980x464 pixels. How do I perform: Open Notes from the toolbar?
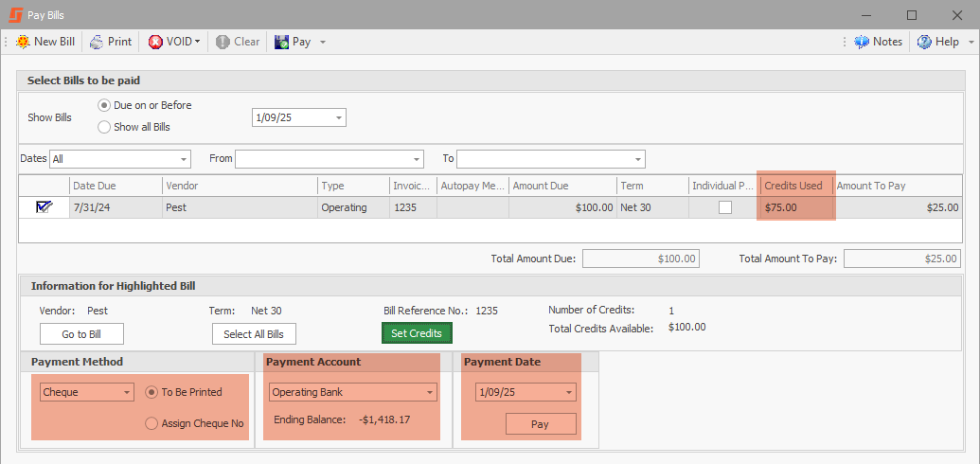[862, 42]
